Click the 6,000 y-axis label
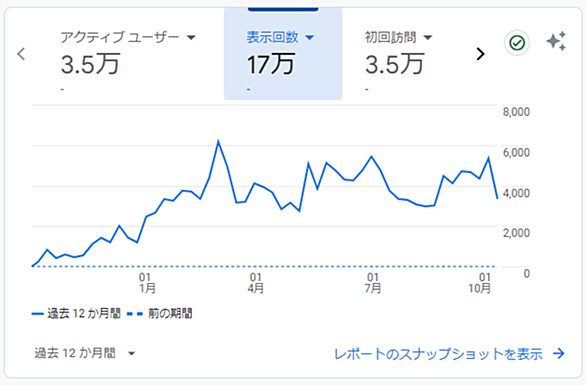Viewport: 586px width, 385px height. coord(516,153)
